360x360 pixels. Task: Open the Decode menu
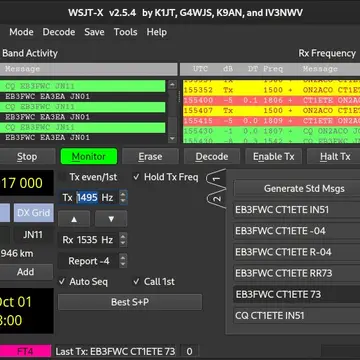point(59,32)
